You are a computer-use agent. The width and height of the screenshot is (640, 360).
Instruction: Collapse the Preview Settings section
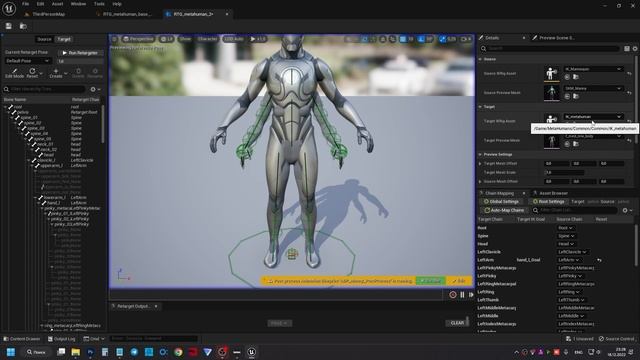click(x=480, y=154)
